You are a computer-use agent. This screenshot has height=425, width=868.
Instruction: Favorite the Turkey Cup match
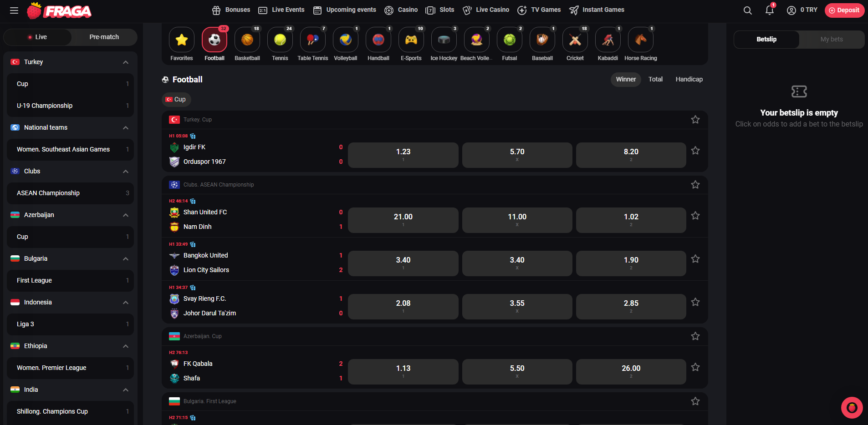[x=695, y=150]
